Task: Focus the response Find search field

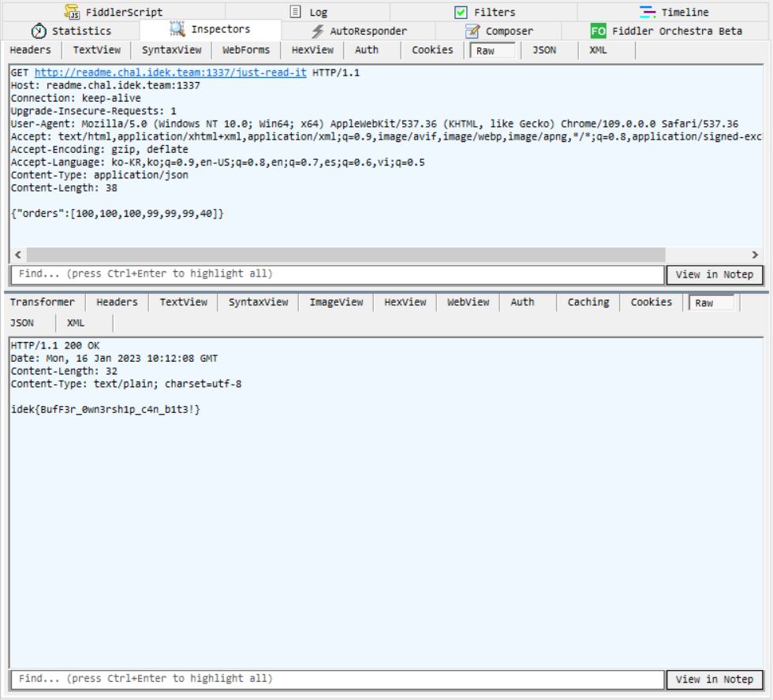Action: click(x=338, y=680)
